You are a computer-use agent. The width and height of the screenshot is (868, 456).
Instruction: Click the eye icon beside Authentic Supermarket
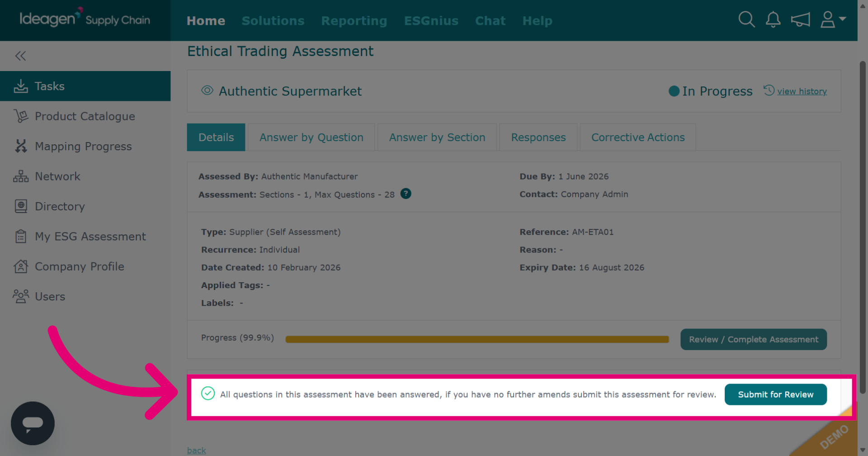click(207, 90)
